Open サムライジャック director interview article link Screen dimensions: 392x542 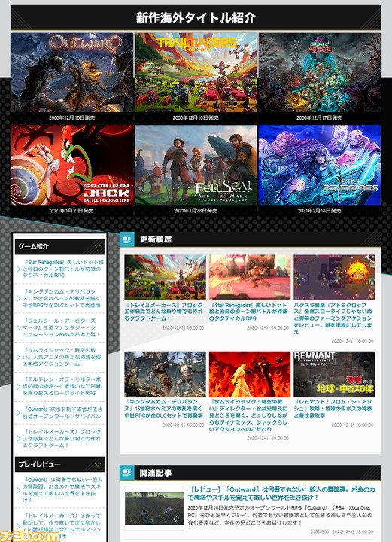[249, 415]
